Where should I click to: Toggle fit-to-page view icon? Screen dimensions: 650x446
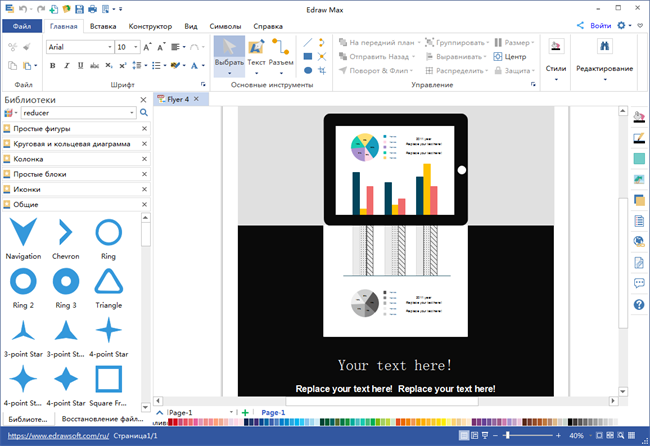pyautogui.click(x=599, y=435)
